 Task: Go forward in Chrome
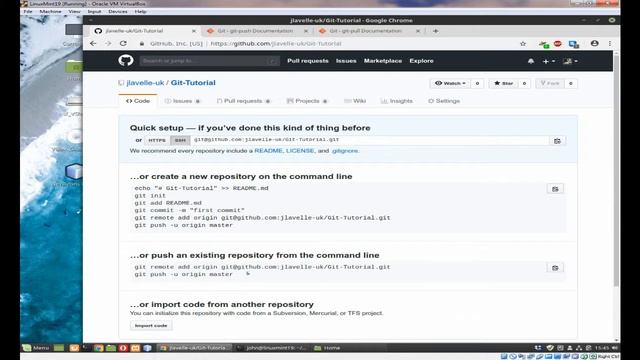coord(108,43)
